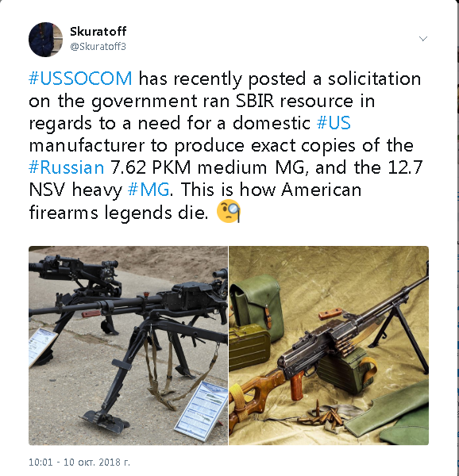
Task: View the PKM machine gun photo
Action: coord(329,345)
